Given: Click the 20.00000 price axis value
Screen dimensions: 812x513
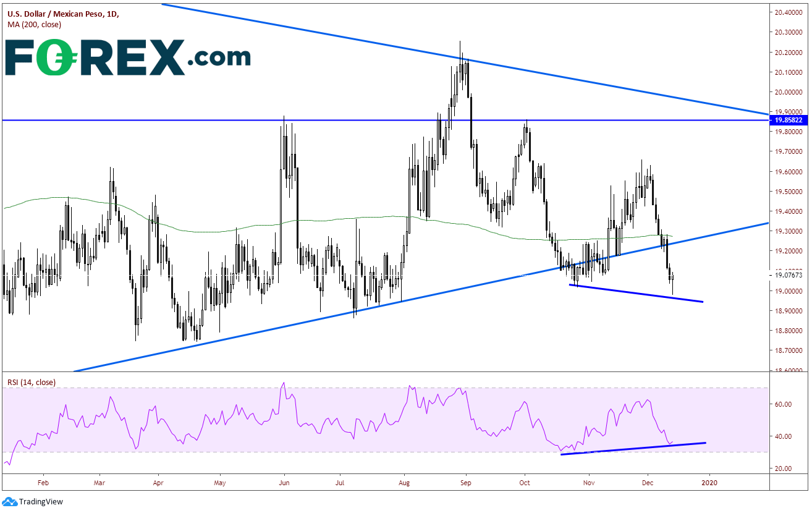Looking at the screenshot, I should click(x=788, y=92).
